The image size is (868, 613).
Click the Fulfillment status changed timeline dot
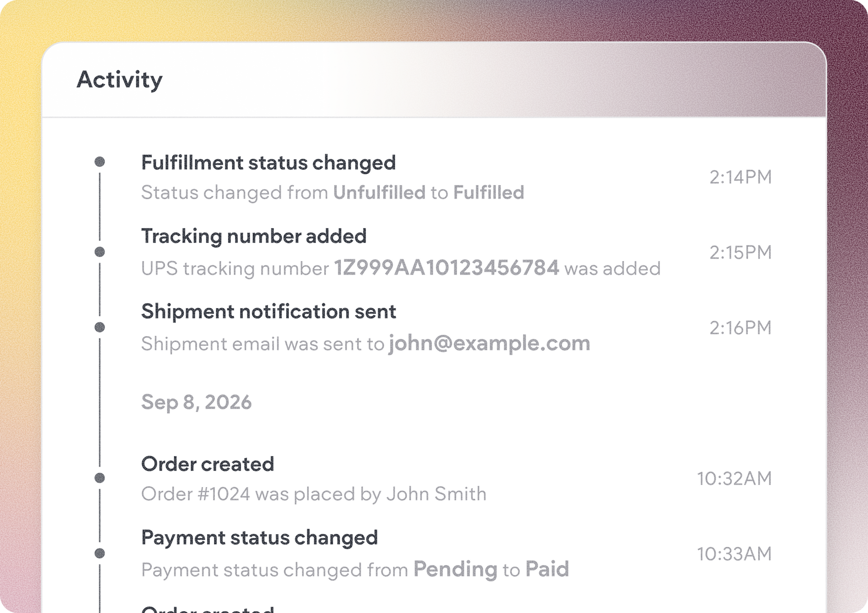[100, 162]
